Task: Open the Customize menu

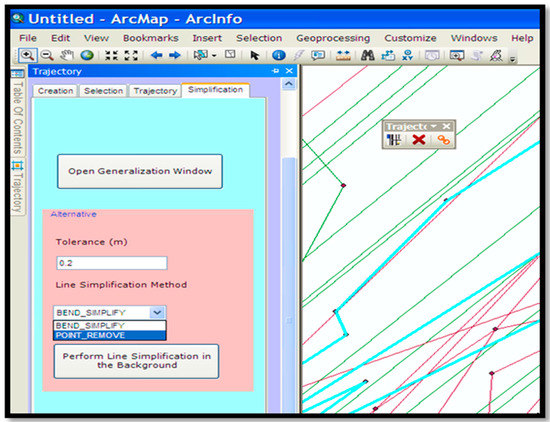Action: pos(410,38)
